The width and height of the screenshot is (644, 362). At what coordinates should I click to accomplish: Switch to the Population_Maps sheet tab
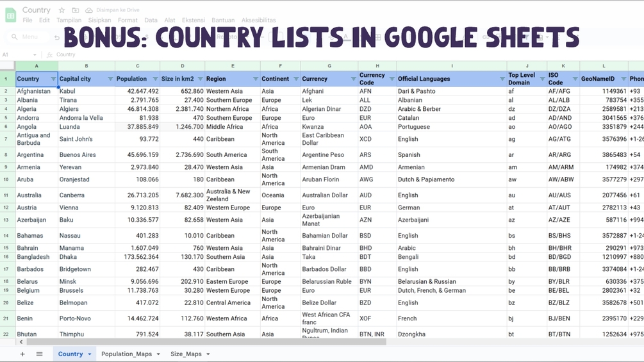pyautogui.click(x=126, y=354)
